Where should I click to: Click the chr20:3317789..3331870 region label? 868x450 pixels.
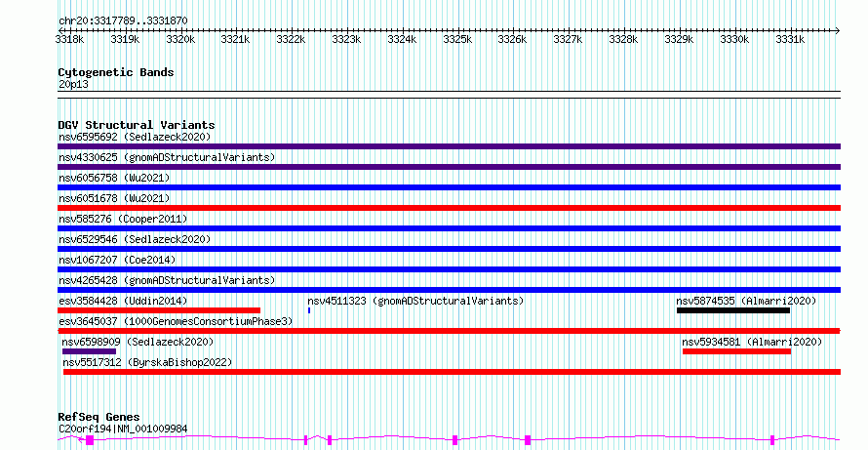[123, 21]
